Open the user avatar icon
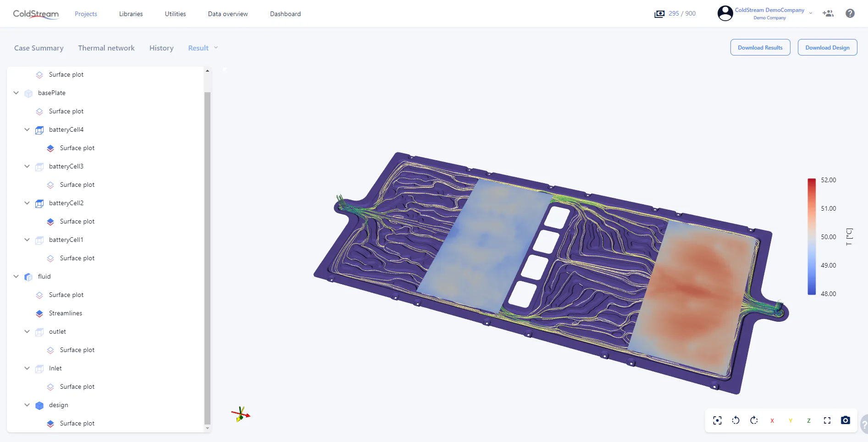 725,13
